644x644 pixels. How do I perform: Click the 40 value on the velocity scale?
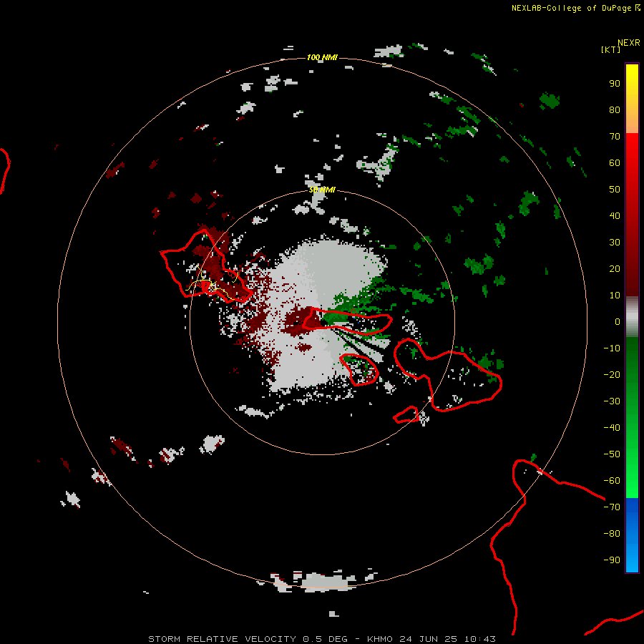pyautogui.click(x=615, y=216)
